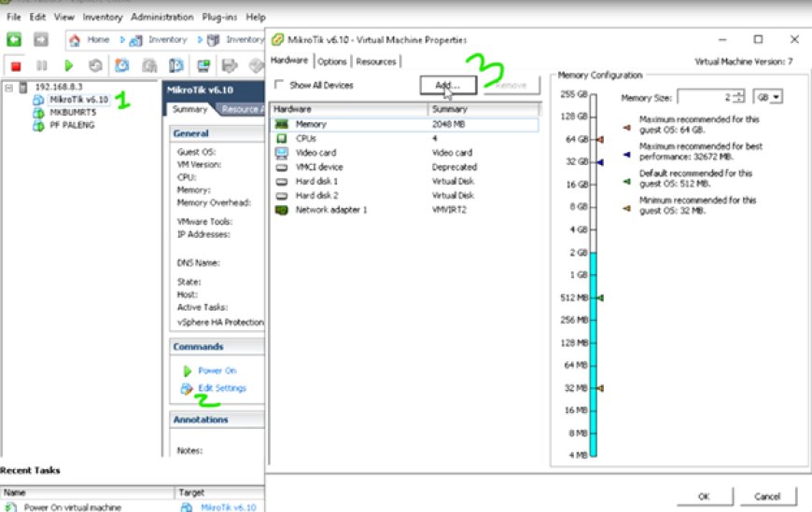Click the Cancel button

pos(767,496)
